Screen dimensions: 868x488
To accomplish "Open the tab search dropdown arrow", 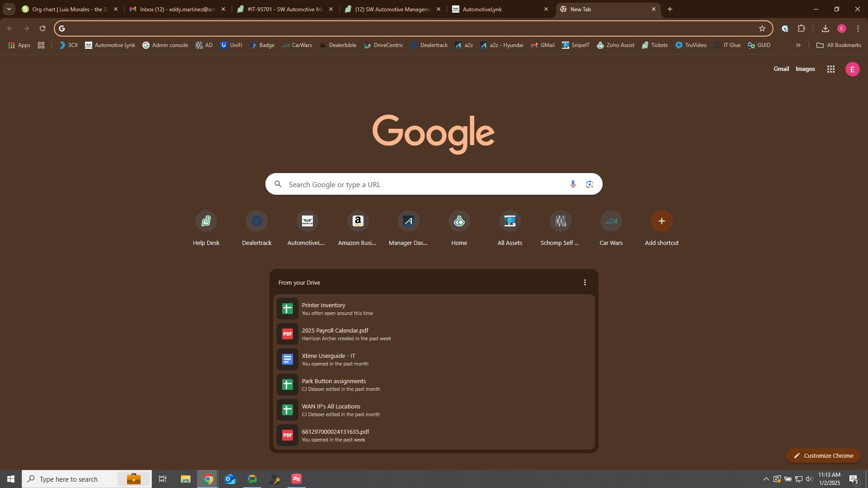I will tap(9, 9).
